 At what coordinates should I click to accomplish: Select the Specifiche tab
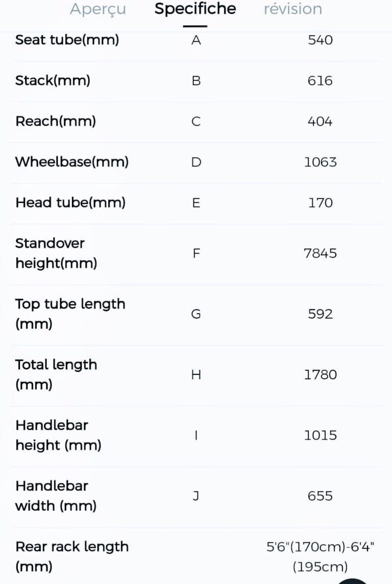(195, 9)
